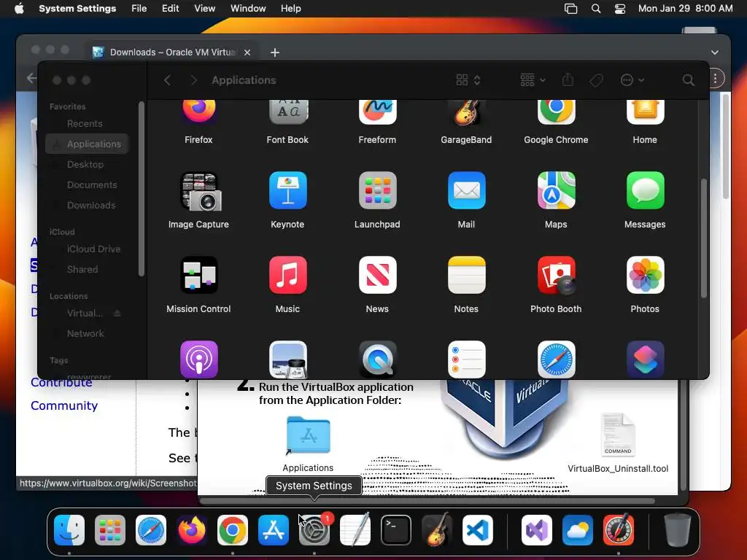Image resolution: width=747 pixels, height=560 pixels.
Task: Click System Settings in the Dock
Action: (314, 530)
